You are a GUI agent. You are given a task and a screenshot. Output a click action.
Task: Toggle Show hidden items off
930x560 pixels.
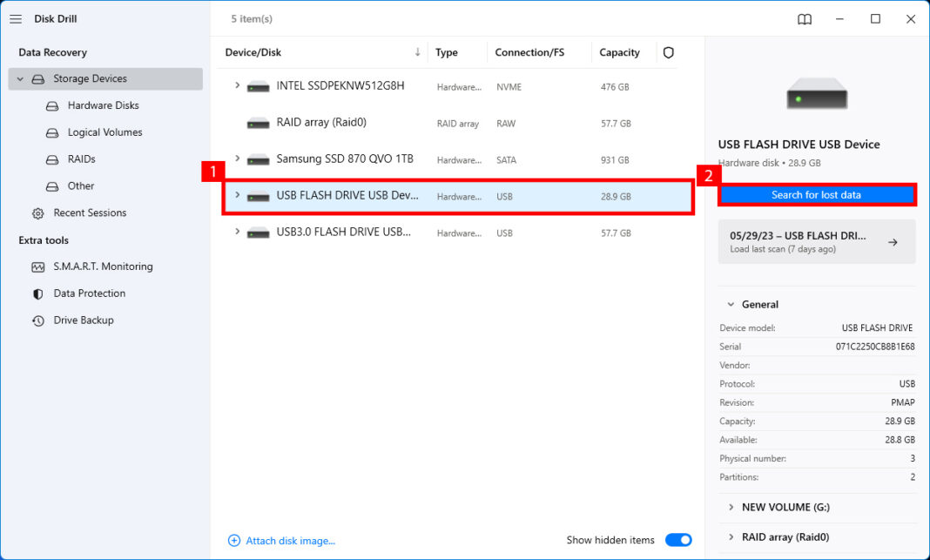(678, 539)
